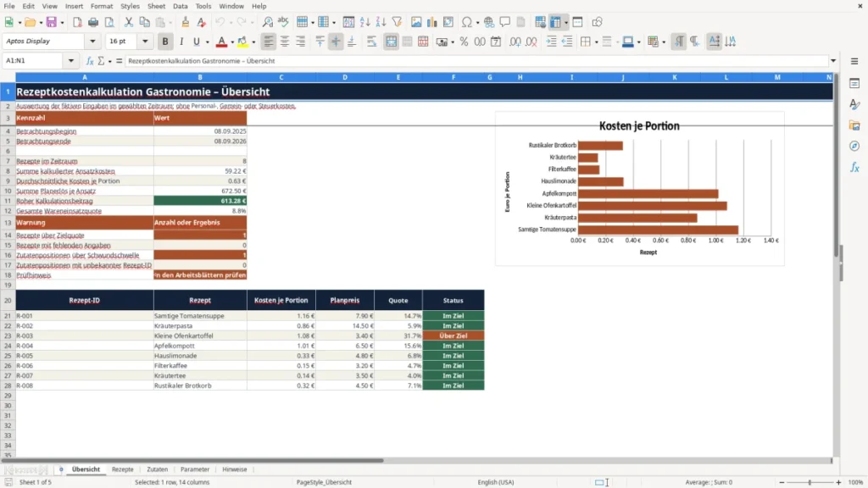Viewport: 868px width, 488px height.
Task: Zoom out with the minus button
Action: click(x=782, y=482)
